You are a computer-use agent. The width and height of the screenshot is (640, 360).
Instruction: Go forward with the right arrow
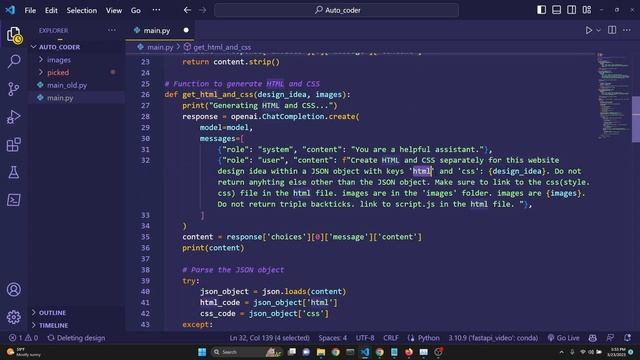coord(202,10)
